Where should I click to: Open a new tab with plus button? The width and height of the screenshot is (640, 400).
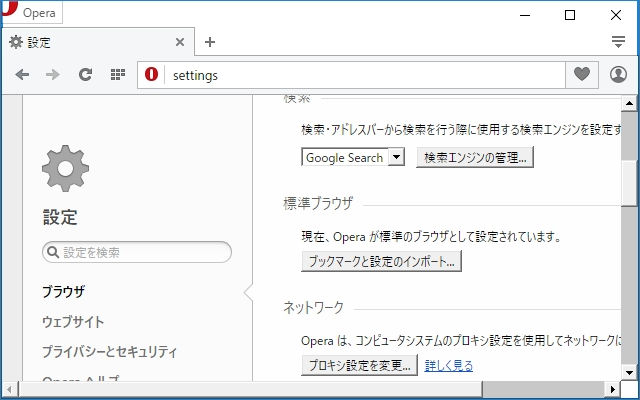click(x=210, y=42)
